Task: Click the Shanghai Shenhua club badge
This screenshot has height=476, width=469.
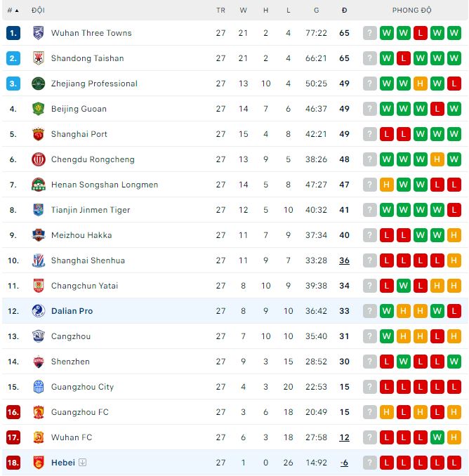Action: pos(39,260)
